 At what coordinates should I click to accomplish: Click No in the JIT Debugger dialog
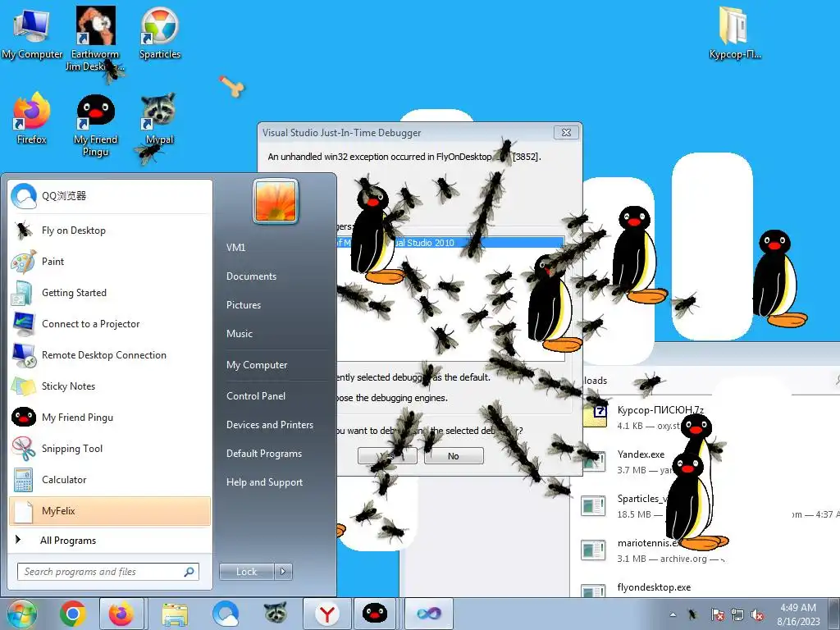[454, 456]
